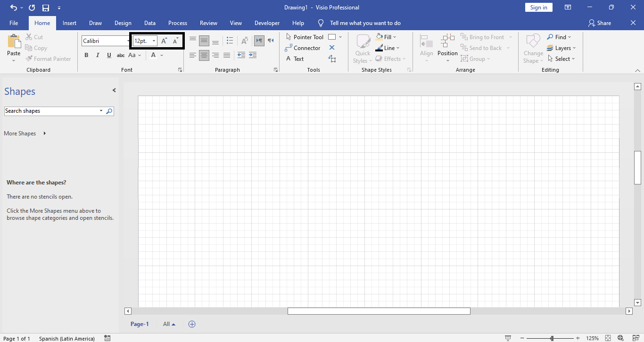Select the Page-1 page tab
The width and height of the screenshot is (644, 342).
[140, 324]
